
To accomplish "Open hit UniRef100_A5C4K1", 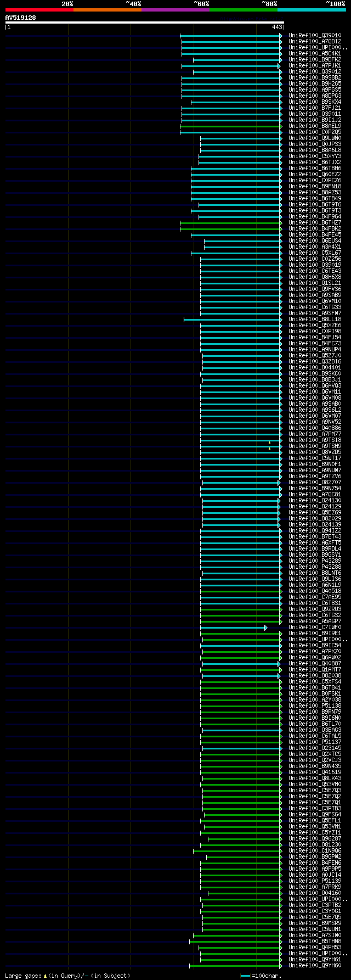I will pyautogui.click(x=315, y=54).
